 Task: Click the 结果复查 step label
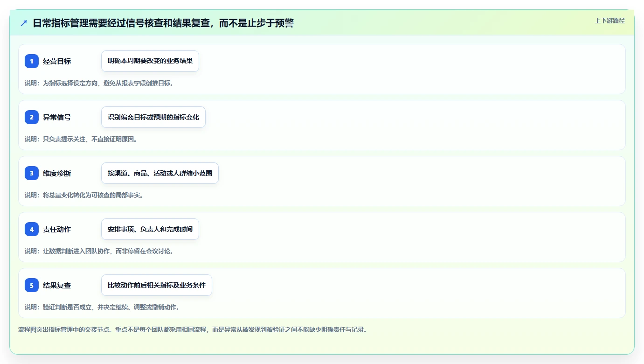click(57, 285)
